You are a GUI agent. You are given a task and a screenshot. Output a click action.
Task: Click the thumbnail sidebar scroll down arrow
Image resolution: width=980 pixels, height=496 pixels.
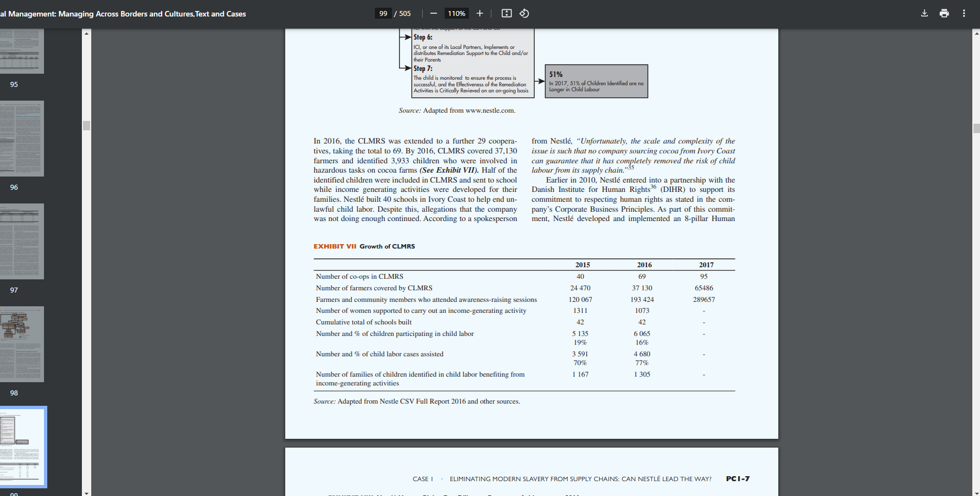point(86,493)
